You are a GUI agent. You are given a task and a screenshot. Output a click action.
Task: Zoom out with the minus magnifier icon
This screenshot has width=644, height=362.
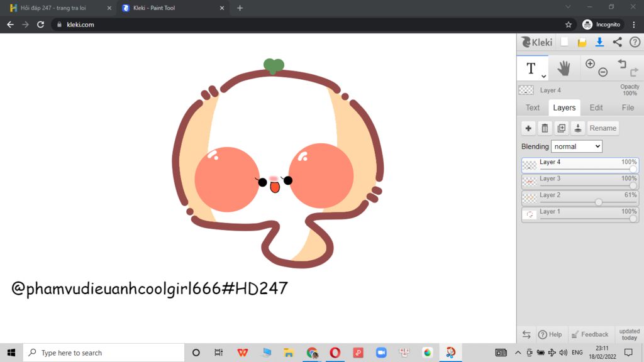(602, 72)
